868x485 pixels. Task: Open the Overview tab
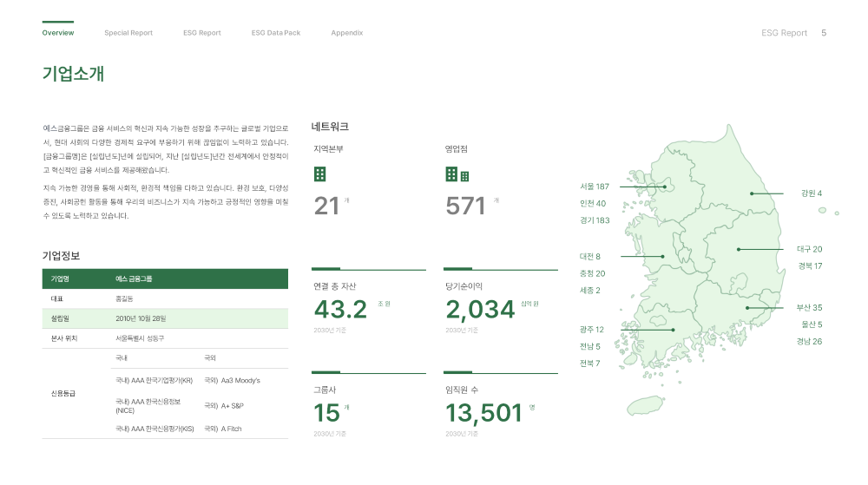point(58,33)
